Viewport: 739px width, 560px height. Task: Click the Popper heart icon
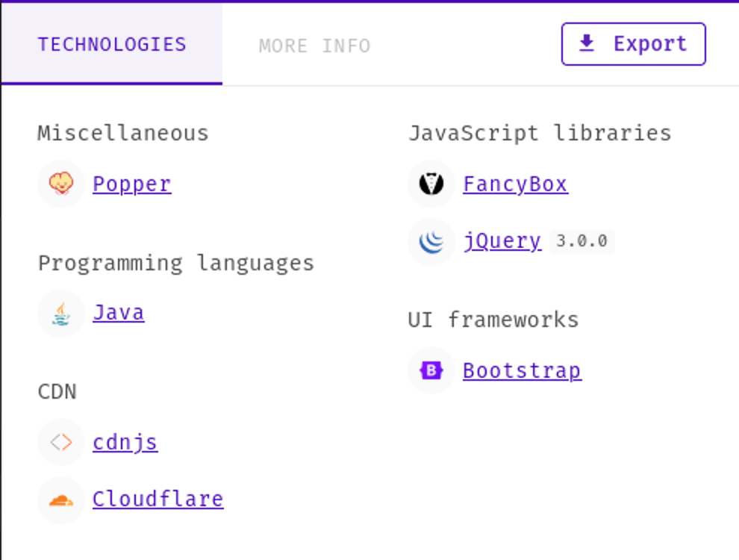(x=61, y=184)
